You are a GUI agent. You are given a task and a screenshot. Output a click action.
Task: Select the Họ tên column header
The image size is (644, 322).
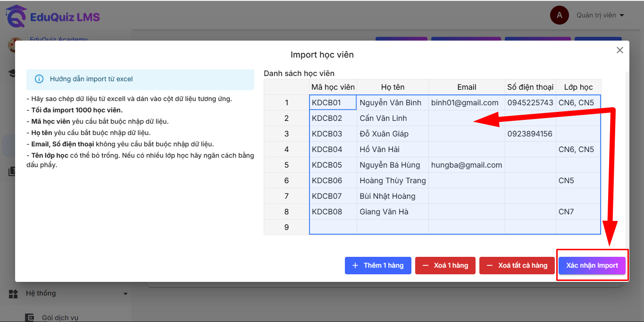(393, 87)
